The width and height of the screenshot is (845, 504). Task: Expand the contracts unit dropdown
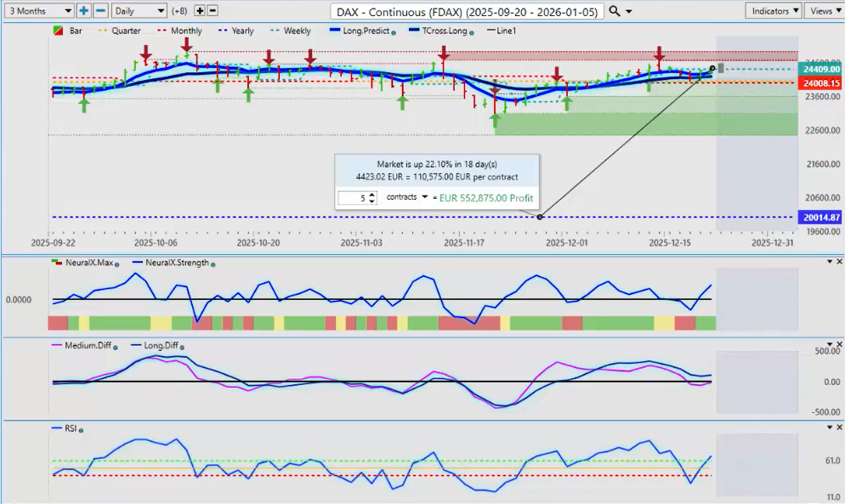pos(423,196)
